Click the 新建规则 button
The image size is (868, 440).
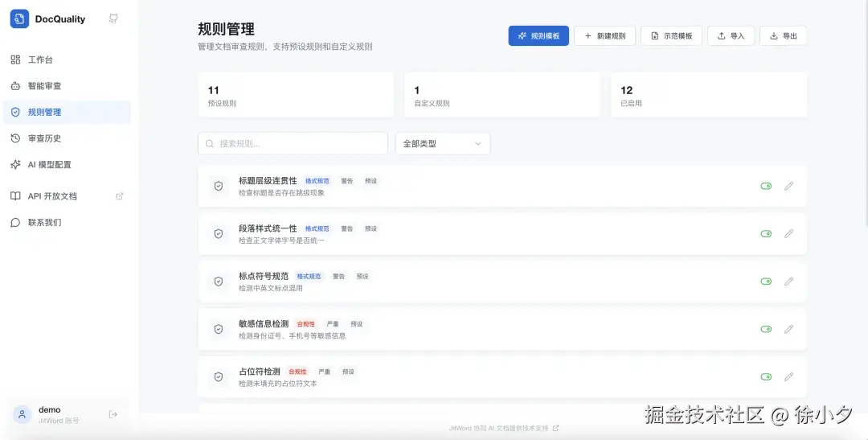(x=604, y=36)
